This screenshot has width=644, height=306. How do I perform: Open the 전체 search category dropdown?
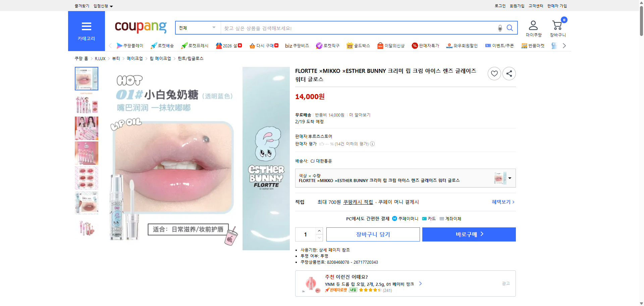(x=197, y=28)
